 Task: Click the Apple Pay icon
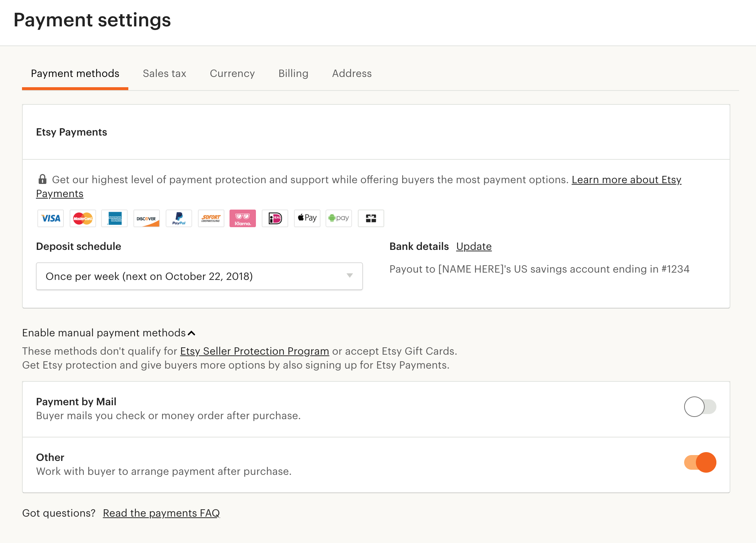click(x=307, y=218)
